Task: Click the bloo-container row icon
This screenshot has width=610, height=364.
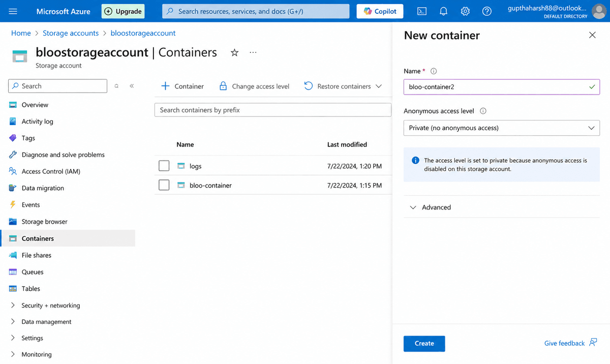Action: (181, 185)
